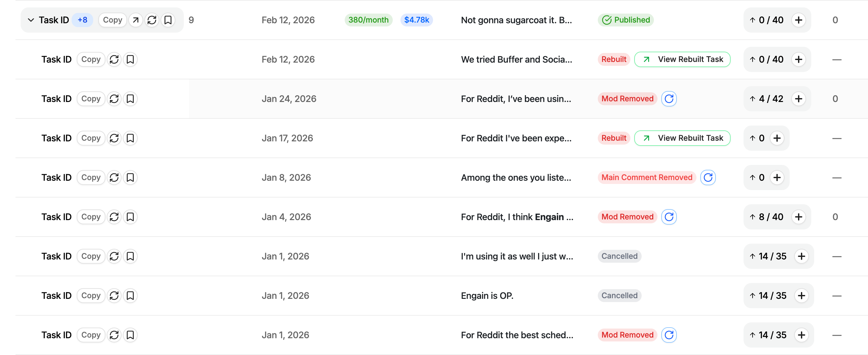Click the +8 related tasks badge

click(x=82, y=20)
